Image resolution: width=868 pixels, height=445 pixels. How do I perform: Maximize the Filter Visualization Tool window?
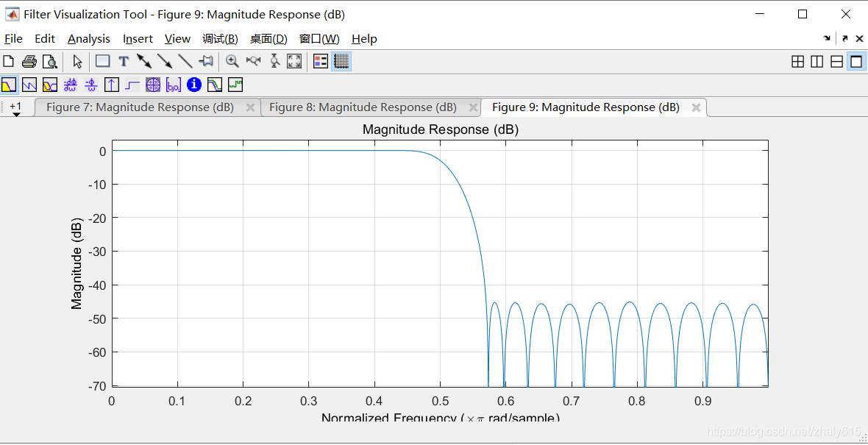[x=802, y=15]
